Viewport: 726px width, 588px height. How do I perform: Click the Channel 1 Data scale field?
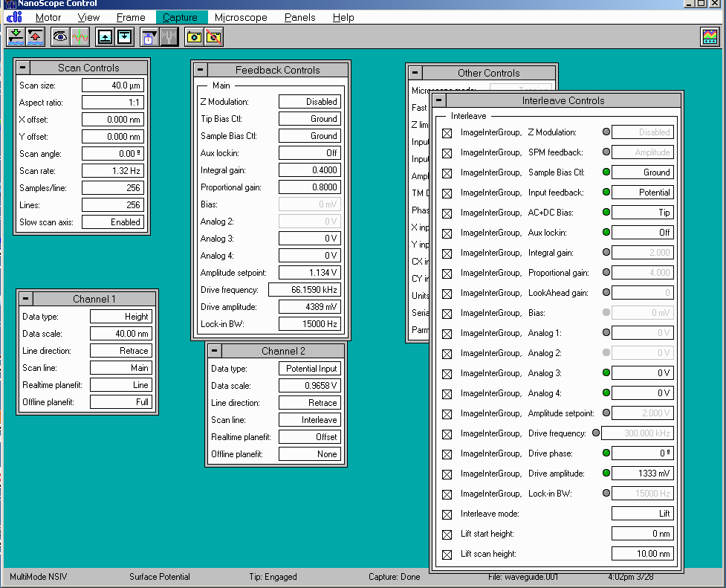pos(121,334)
